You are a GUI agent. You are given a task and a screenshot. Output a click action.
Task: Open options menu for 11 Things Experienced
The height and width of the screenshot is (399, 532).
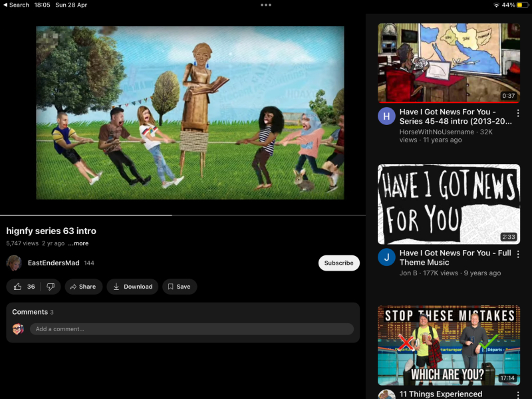(518, 394)
